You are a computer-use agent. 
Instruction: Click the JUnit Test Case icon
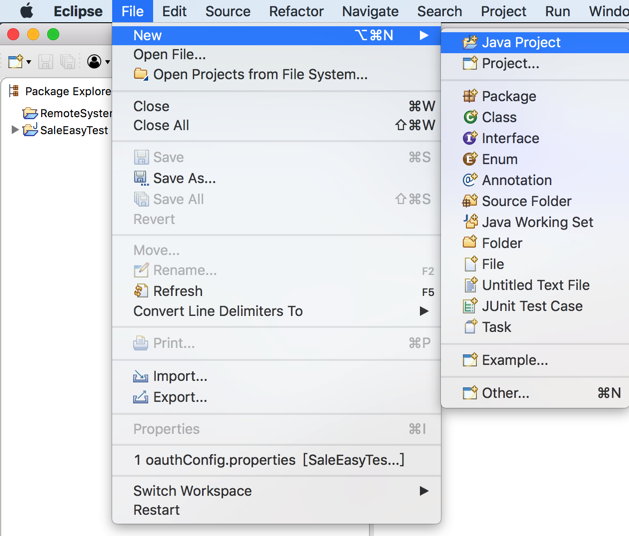(x=470, y=306)
